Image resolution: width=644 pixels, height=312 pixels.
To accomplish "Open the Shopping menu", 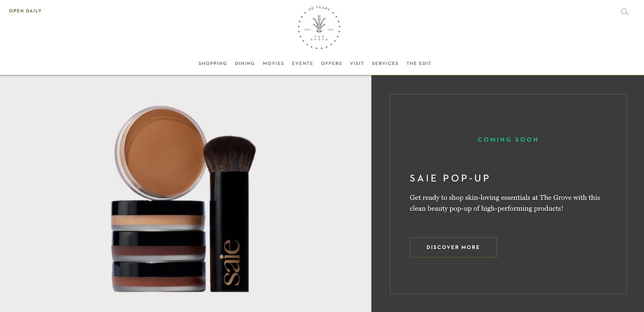I will click(213, 64).
